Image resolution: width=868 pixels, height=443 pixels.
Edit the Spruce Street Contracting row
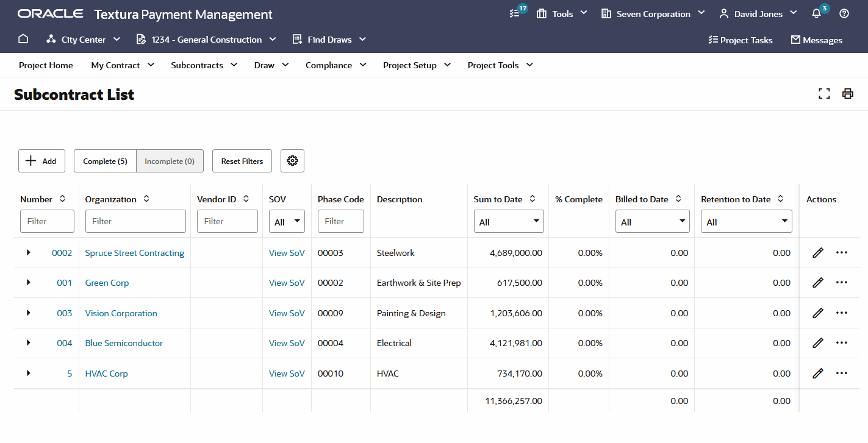tap(818, 253)
